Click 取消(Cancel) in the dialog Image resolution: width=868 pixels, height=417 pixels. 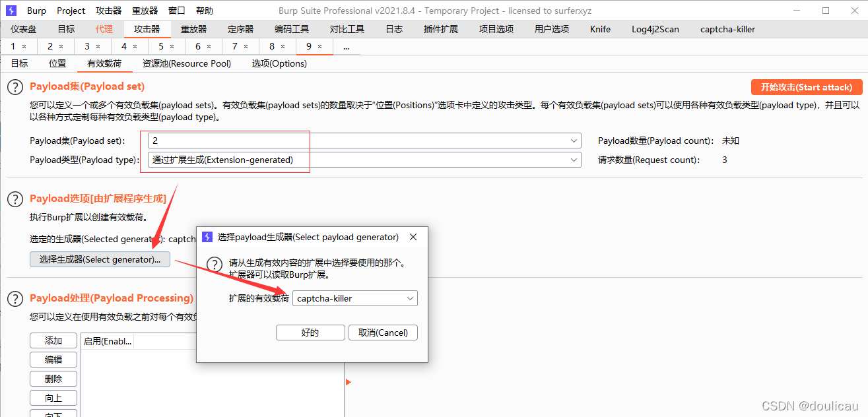383,333
